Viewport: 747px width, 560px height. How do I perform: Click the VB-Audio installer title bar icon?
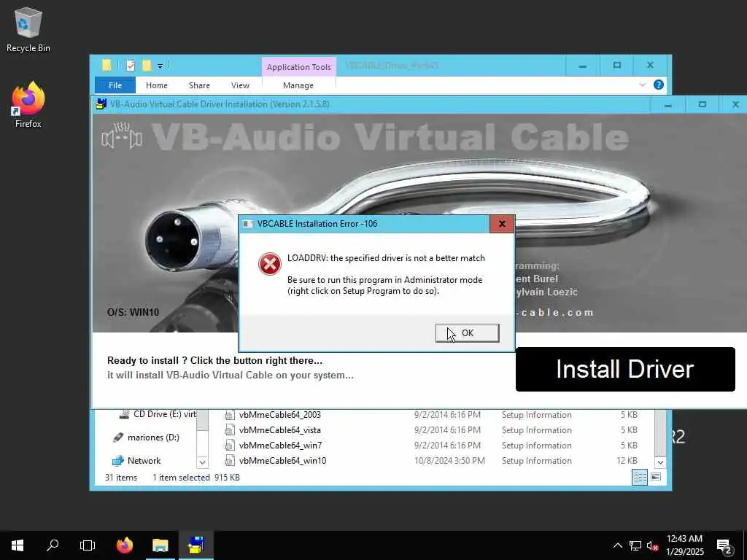[x=101, y=104]
